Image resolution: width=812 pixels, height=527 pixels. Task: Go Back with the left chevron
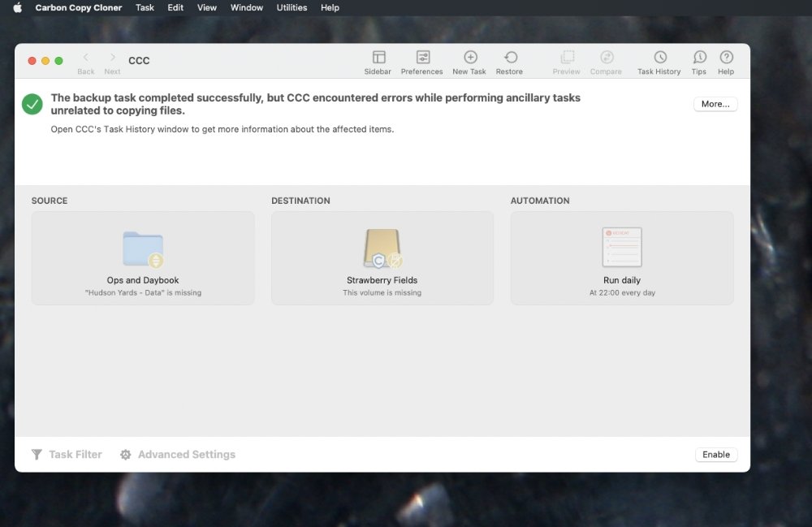pos(86,57)
